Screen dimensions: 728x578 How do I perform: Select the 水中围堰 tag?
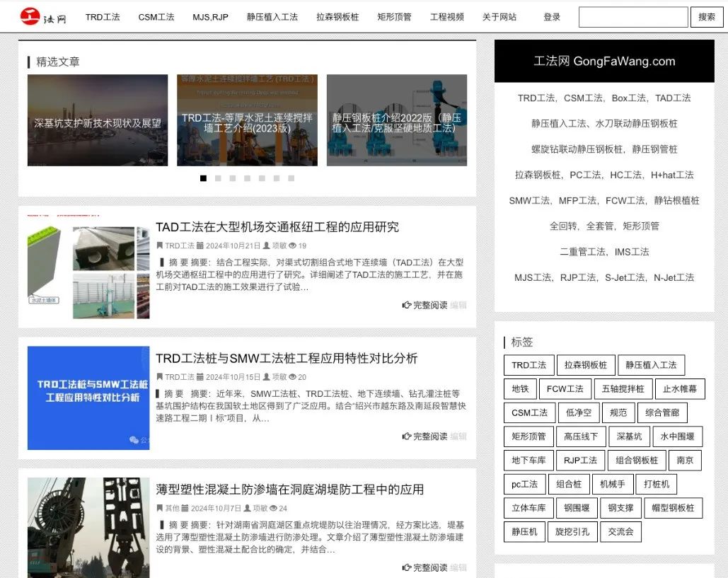pyautogui.click(x=677, y=437)
